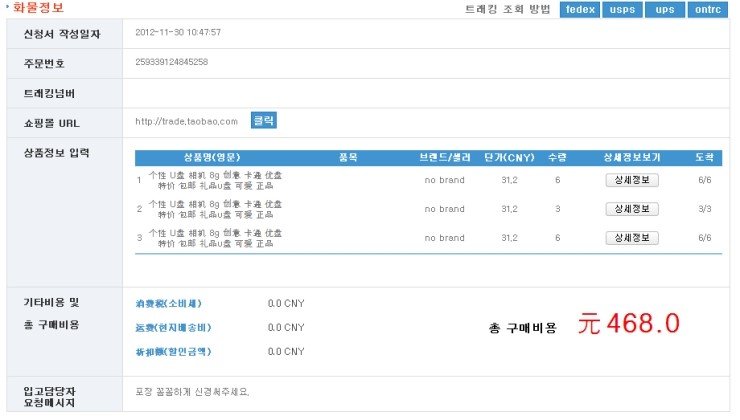Open 상세정보 for product row 1

(x=632, y=180)
